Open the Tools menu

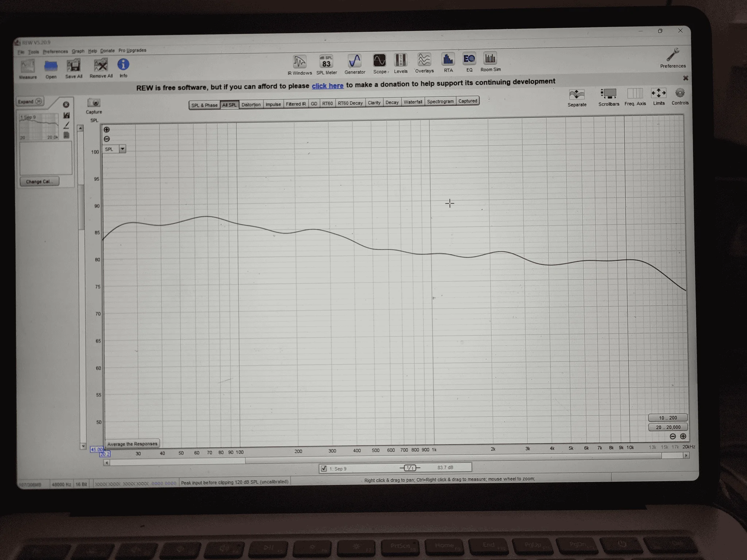click(33, 52)
